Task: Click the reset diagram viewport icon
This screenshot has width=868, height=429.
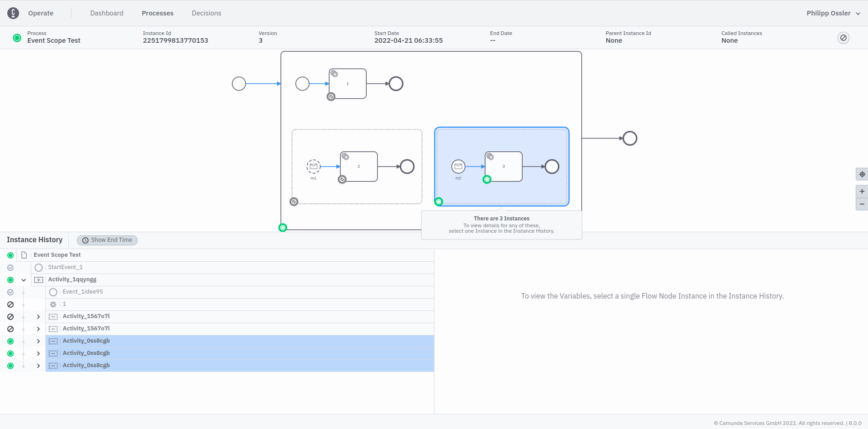Action: [862, 174]
